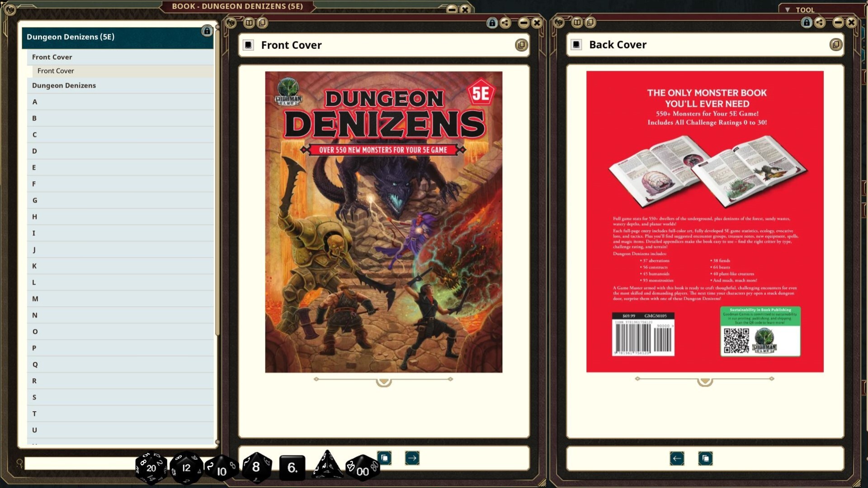This screenshot has height=488, width=868.
Task: Roll the d12 die
Action: click(186, 468)
